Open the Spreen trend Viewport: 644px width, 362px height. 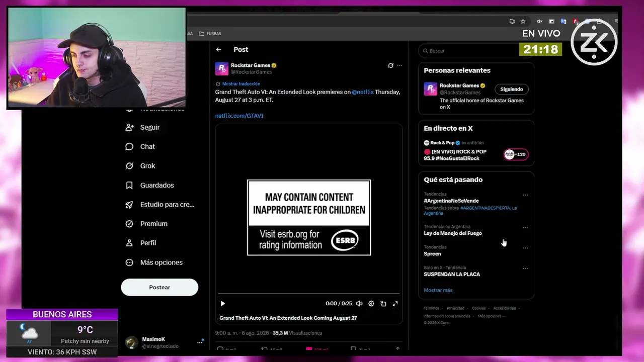click(x=432, y=254)
